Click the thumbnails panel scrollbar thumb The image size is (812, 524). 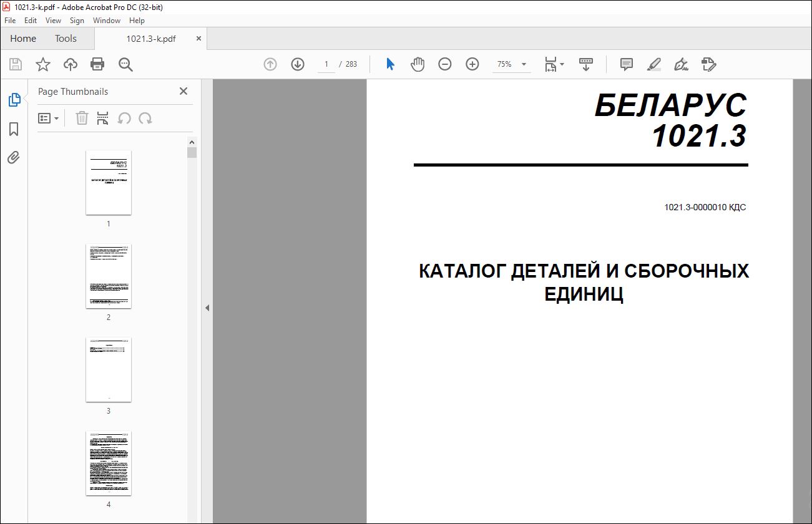tap(192, 152)
